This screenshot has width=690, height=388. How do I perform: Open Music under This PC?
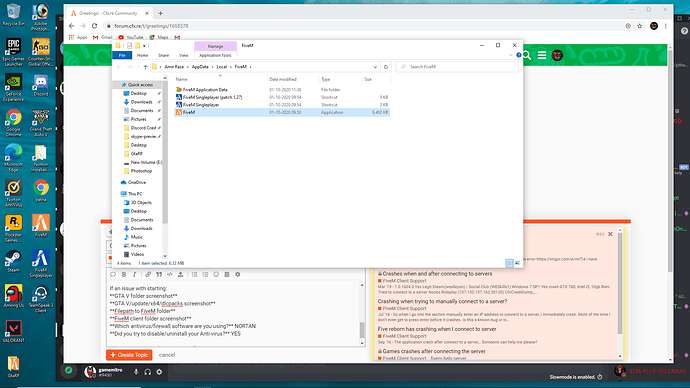(x=136, y=237)
